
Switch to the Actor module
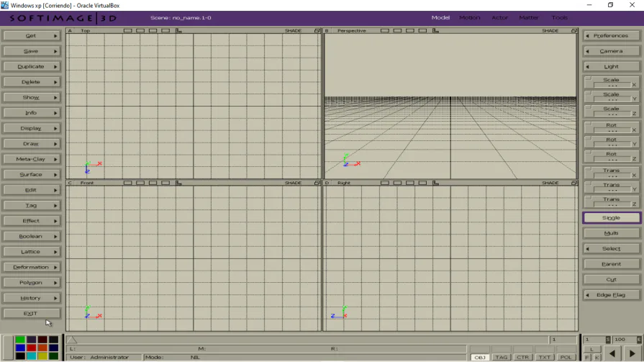tap(500, 18)
